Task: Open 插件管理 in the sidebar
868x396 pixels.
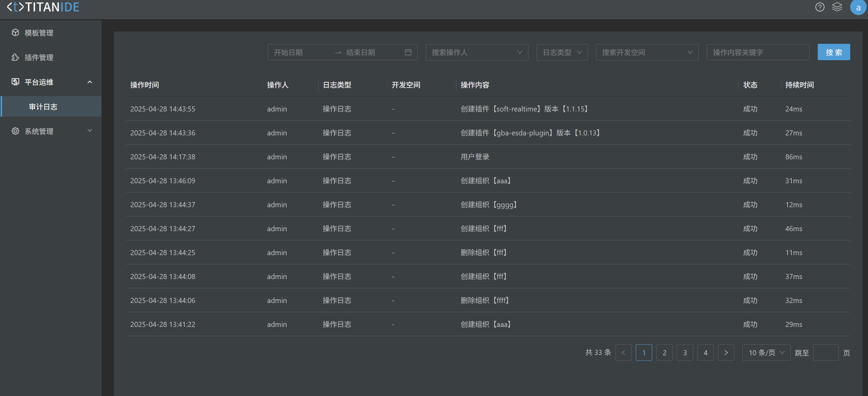Action: (39, 57)
